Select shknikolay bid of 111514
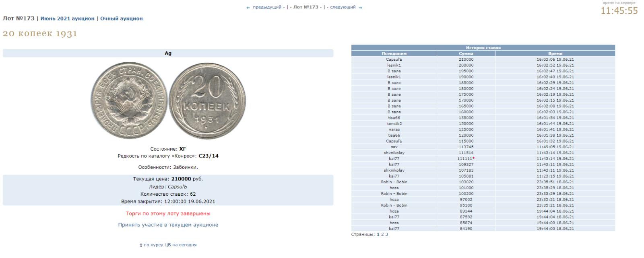Screen dimensions: 644x258 (466, 153)
